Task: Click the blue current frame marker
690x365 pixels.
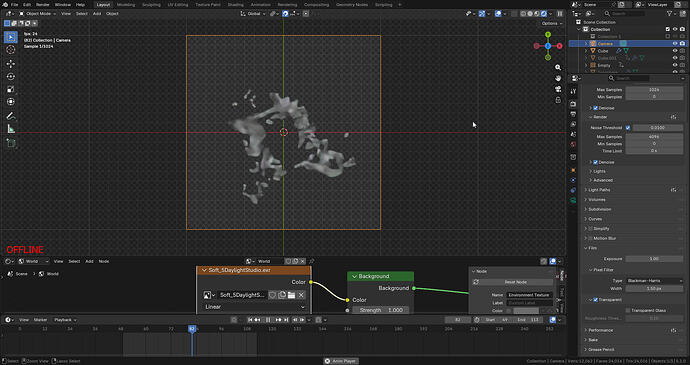Action: 192,329
